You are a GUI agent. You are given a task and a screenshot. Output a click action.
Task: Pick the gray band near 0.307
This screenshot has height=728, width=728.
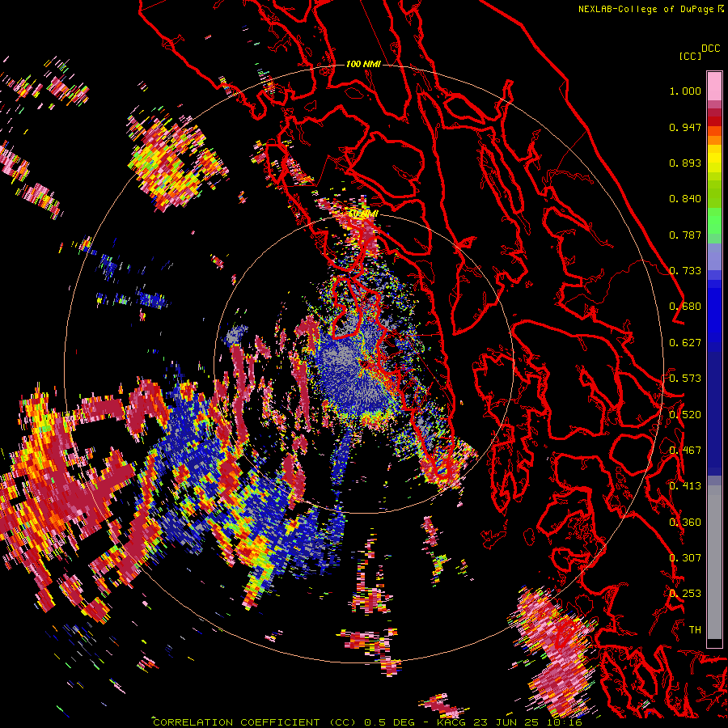coord(714,562)
